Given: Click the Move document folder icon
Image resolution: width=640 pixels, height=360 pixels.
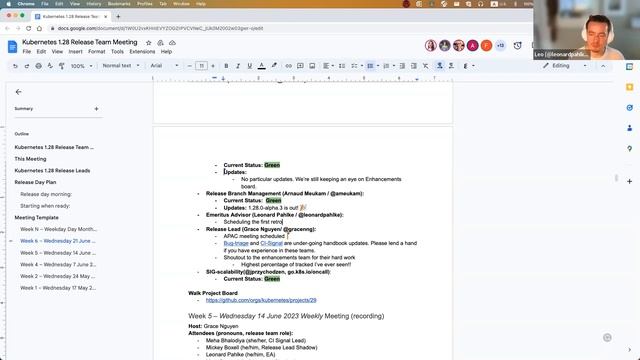Looking at the screenshot, I should tap(160, 42).
